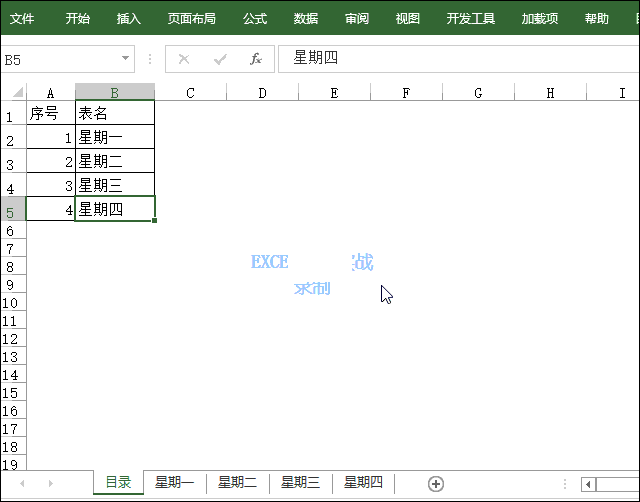Click cell B5 containing 星期四
The height and width of the screenshot is (502, 640).
[115, 209]
